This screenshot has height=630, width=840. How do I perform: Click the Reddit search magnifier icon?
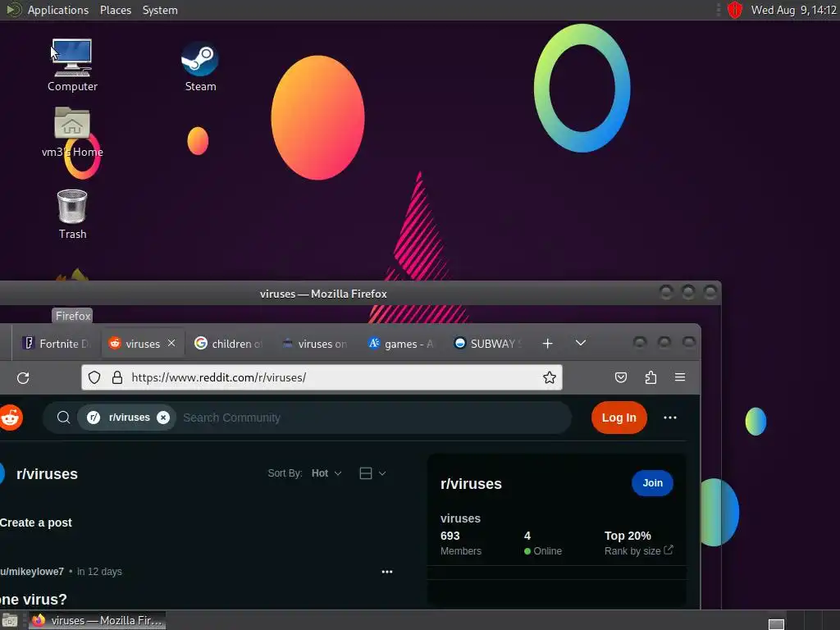pos(63,418)
